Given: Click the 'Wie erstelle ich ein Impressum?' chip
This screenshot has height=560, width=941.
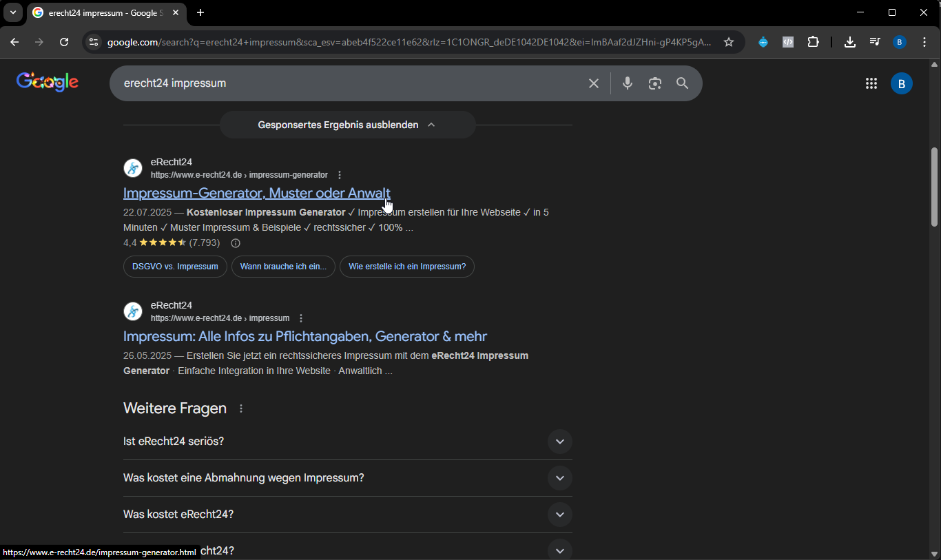Looking at the screenshot, I should 407,267.
